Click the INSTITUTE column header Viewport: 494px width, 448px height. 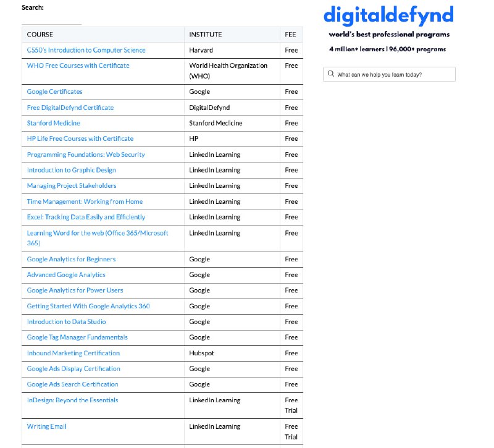tap(205, 35)
